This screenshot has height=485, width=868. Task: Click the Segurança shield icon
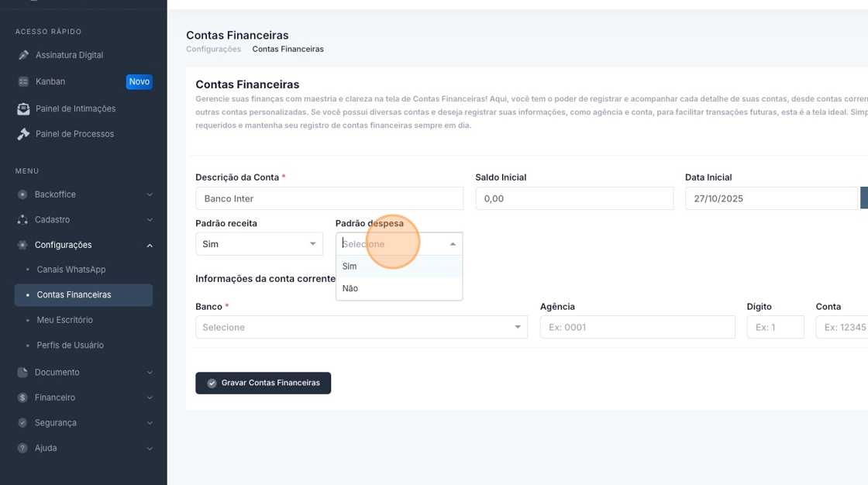22,423
